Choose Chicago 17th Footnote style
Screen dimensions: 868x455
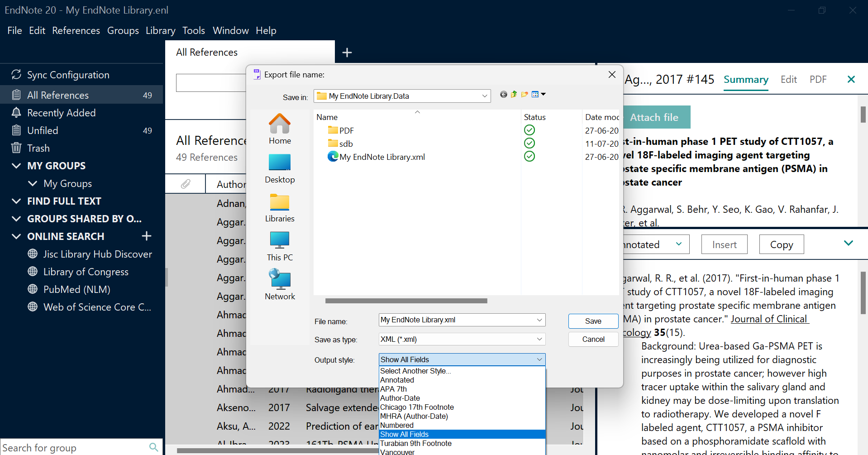pos(462,407)
